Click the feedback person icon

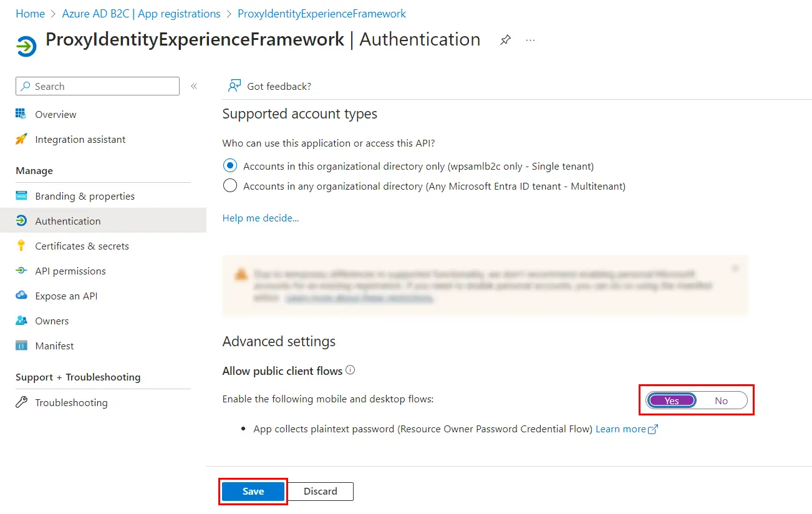coord(234,86)
